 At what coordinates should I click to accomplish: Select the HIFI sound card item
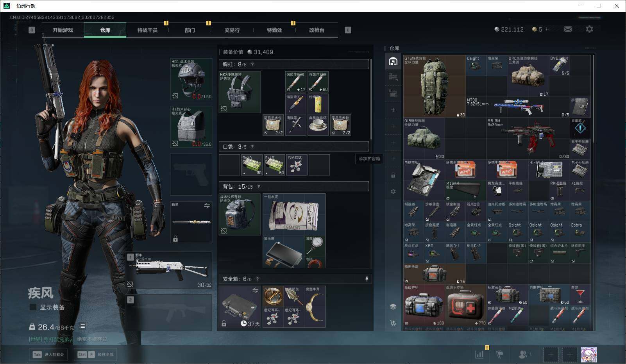point(549,170)
